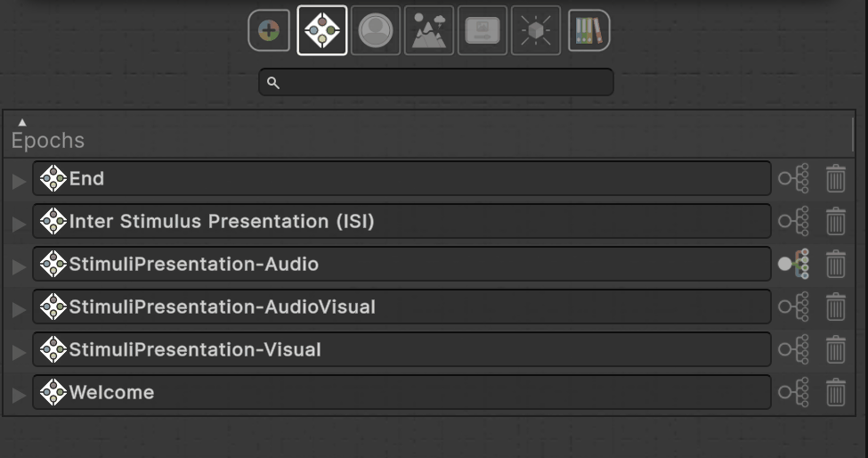The height and width of the screenshot is (458, 868).
Task: Open the participant avatar tab
Action: 376,30
